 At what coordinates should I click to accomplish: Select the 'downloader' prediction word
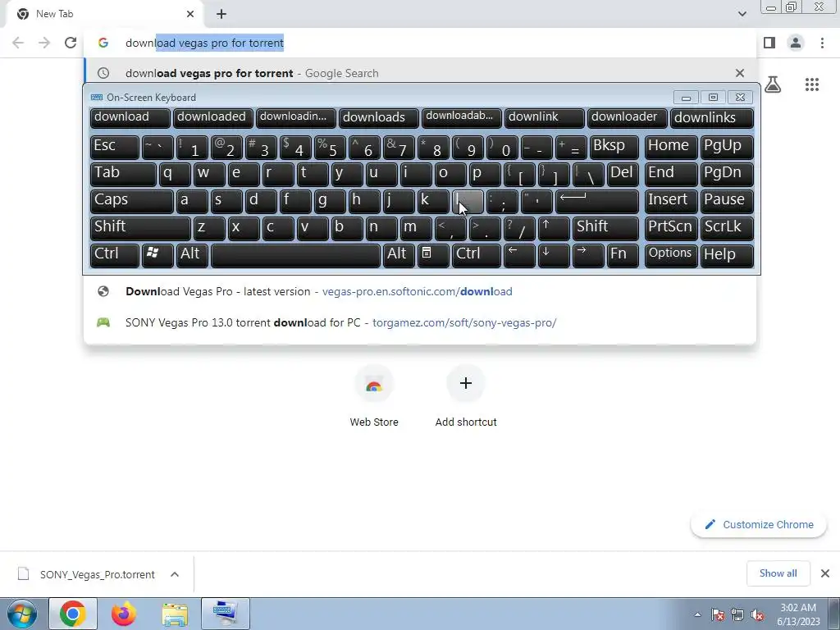(x=628, y=118)
